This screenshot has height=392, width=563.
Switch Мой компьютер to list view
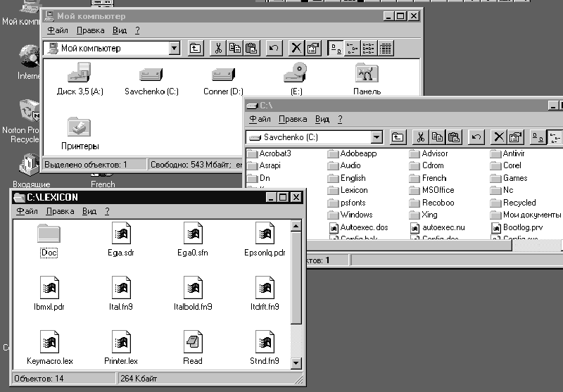pos(369,48)
